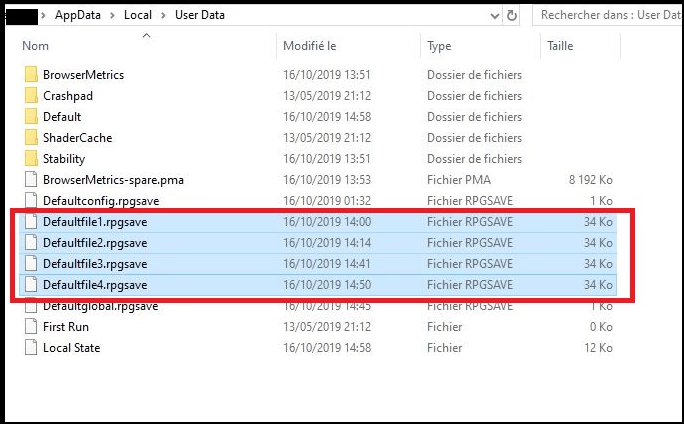Click the 16/10/2019 14:50 date for Defaultfile4
The image size is (684, 424).
point(327,284)
